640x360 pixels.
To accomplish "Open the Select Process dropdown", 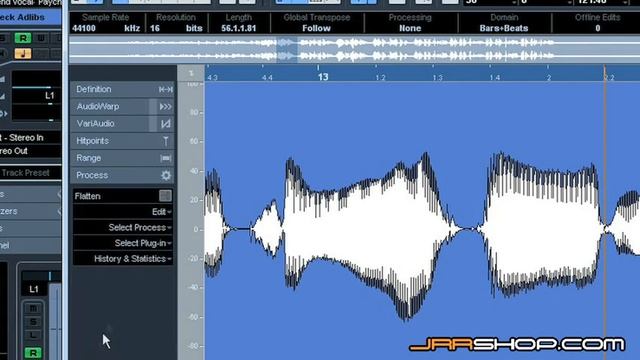I will tap(123, 227).
